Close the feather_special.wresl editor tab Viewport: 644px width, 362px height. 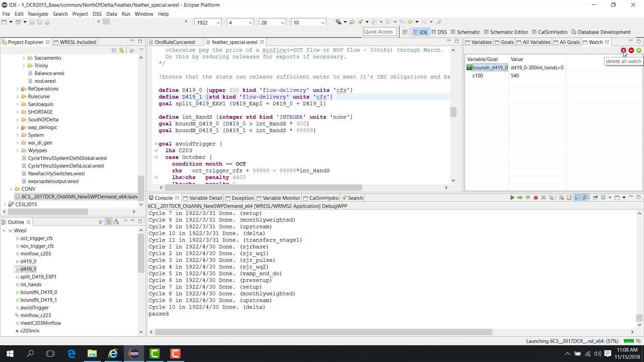pos(262,42)
